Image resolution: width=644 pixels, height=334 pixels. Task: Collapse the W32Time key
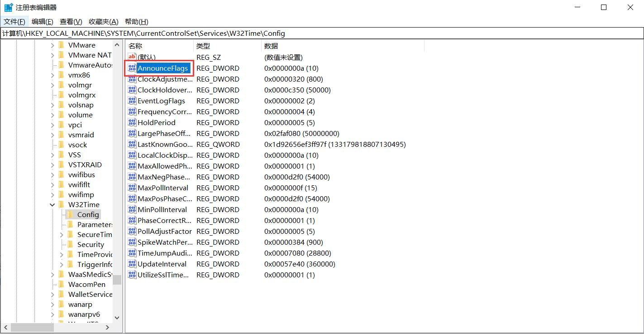(52, 204)
